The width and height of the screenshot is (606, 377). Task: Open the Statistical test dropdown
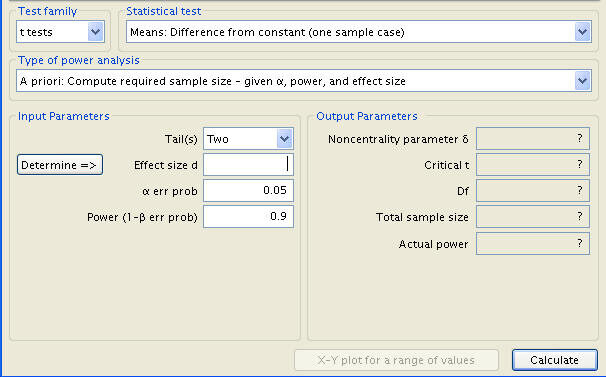[x=359, y=32]
